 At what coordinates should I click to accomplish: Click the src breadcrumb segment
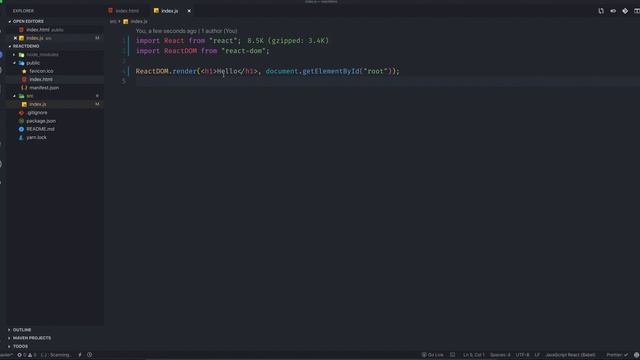point(113,21)
